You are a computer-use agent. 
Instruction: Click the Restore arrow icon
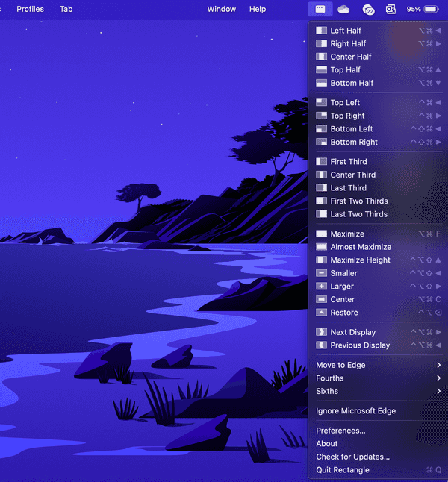pos(322,313)
